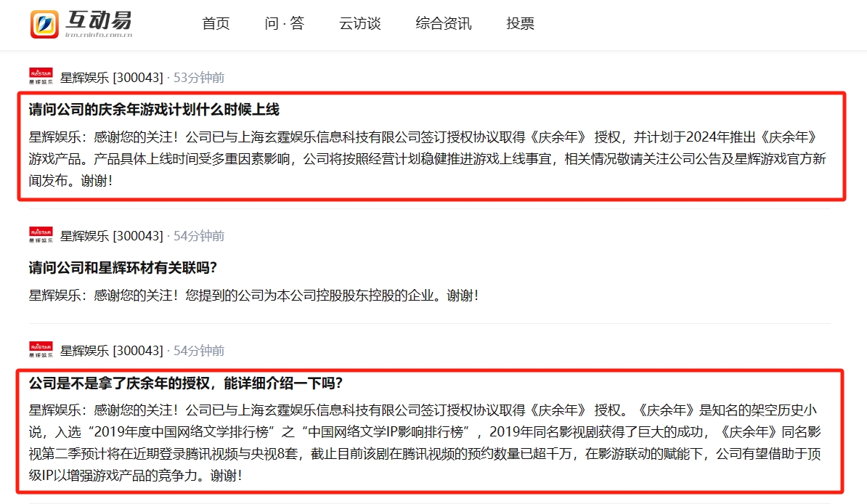Open the 首页 navigation tab
867x504 pixels.
[x=216, y=23]
